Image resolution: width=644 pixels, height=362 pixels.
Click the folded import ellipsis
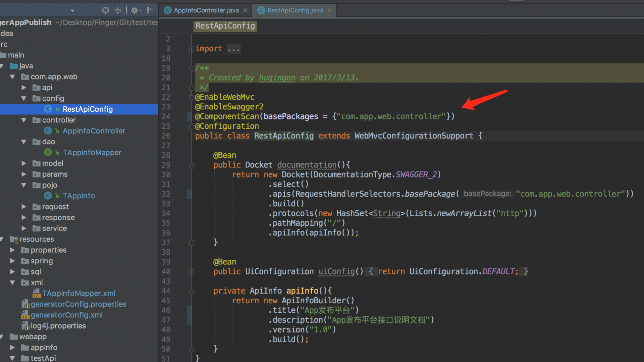click(234, 49)
